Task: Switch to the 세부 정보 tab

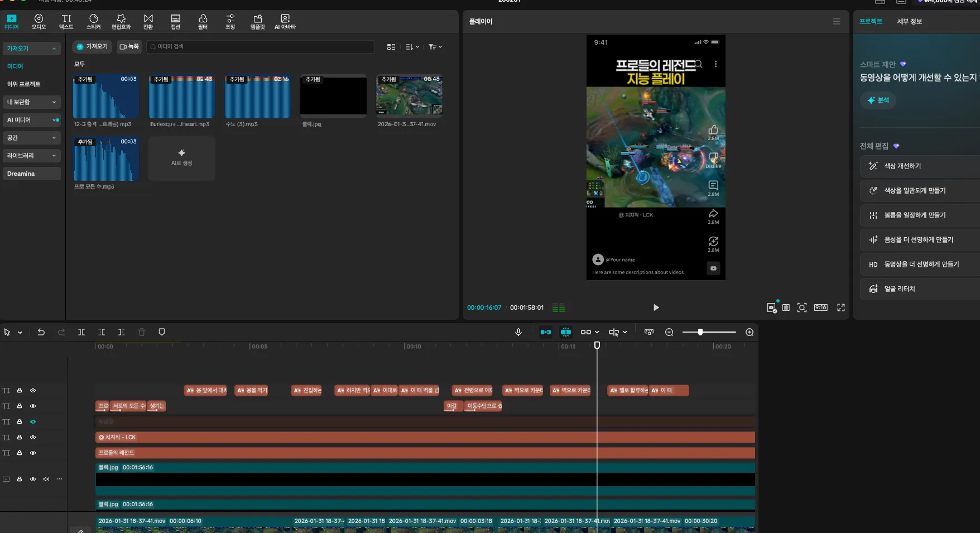Action: [x=909, y=21]
